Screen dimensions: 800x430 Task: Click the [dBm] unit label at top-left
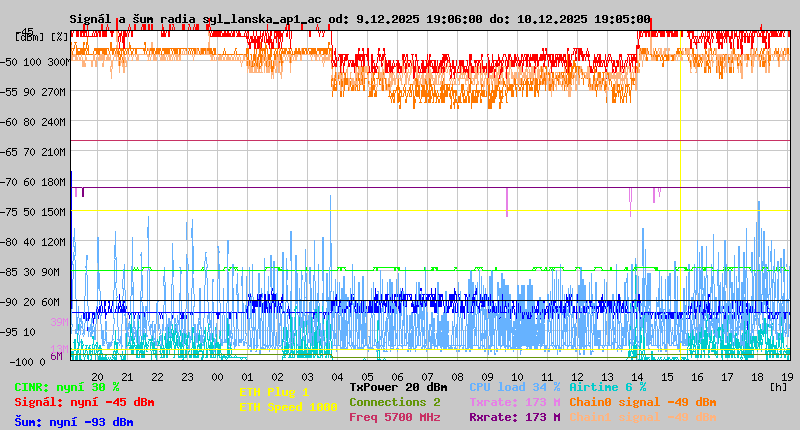coord(29,37)
